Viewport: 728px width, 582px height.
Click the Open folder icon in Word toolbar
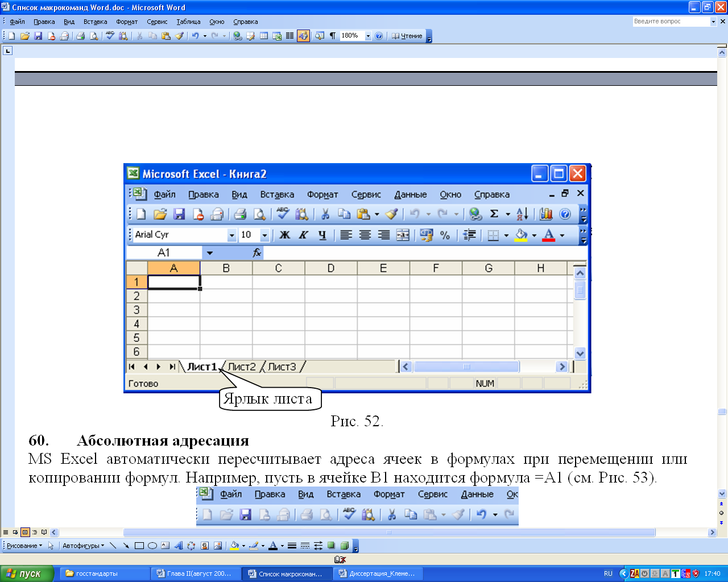[x=25, y=36]
